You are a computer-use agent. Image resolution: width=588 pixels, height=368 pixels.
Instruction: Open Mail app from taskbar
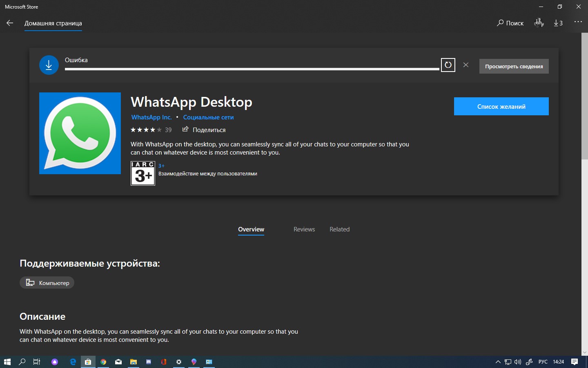coord(118,362)
